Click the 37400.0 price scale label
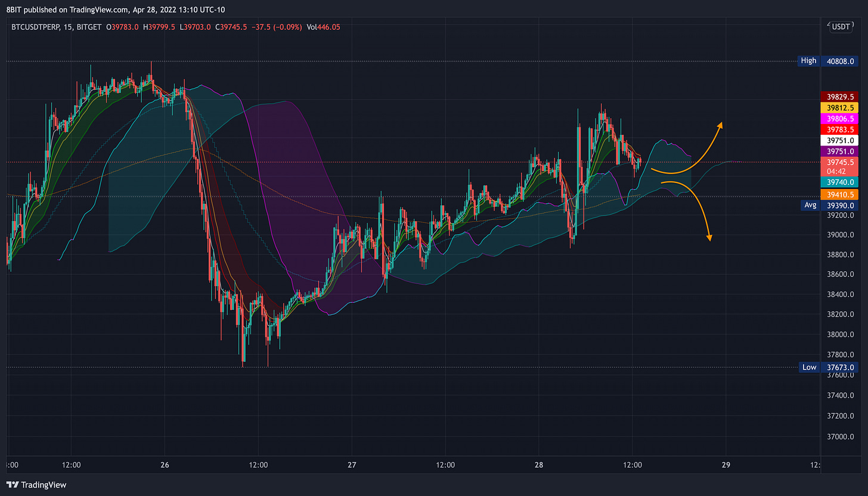The width and height of the screenshot is (868, 496). [x=840, y=395]
